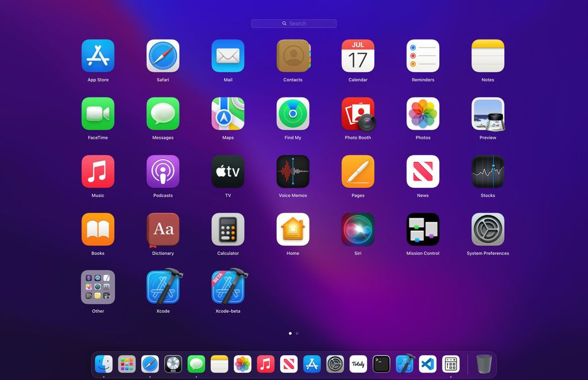This screenshot has height=380, width=588.
Task: Launch the Home app
Action: [293, 230]
